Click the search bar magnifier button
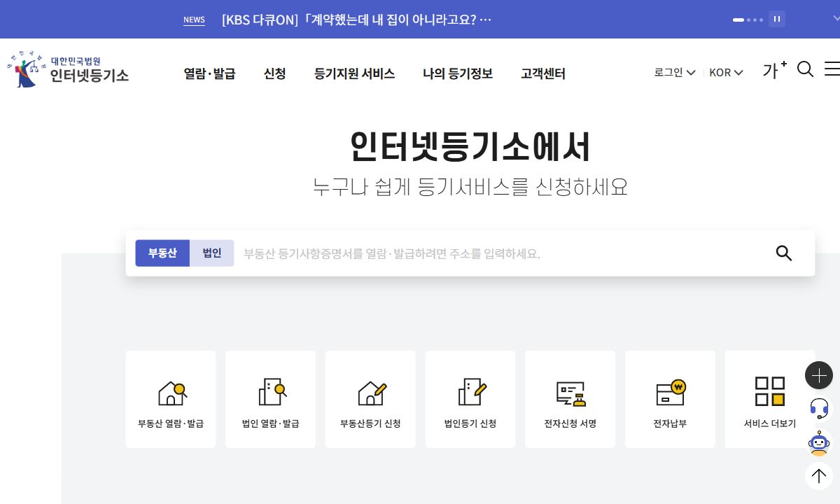Viewport: 840px width, 504px height. (x=784, y=253)
